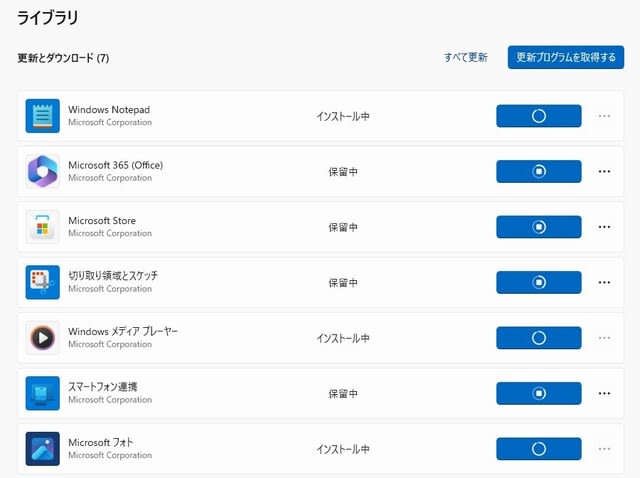The image size is (640, 478).
Task: Stop the pending Microsoft Store update
Action: click(539, 227)
